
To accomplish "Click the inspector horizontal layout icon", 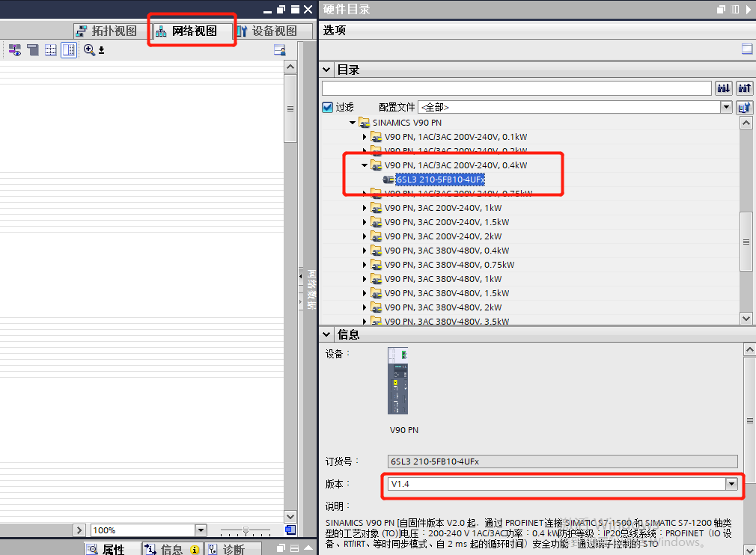I will (295, 548).
